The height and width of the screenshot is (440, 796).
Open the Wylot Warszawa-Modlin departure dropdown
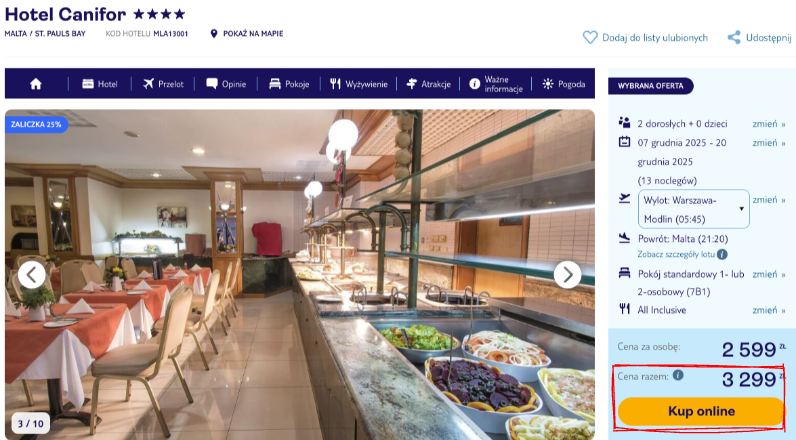[693, 209]
